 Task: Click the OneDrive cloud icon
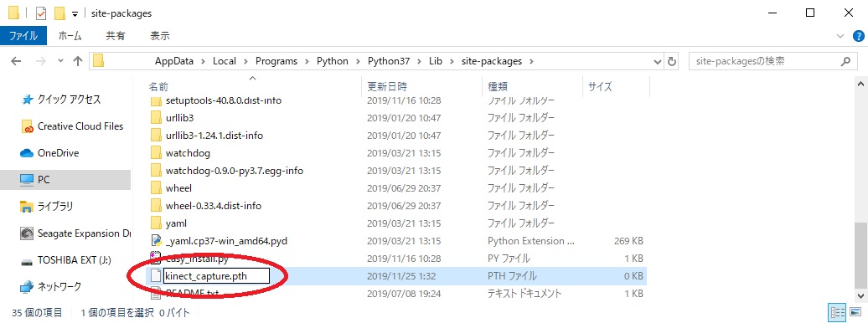tap(27, 153)
